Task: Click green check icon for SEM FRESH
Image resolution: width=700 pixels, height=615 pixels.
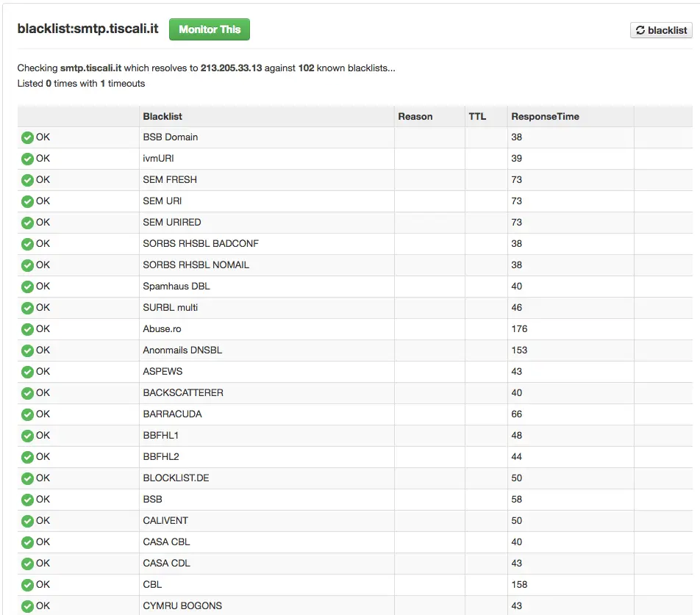Action: coord(27,180)
